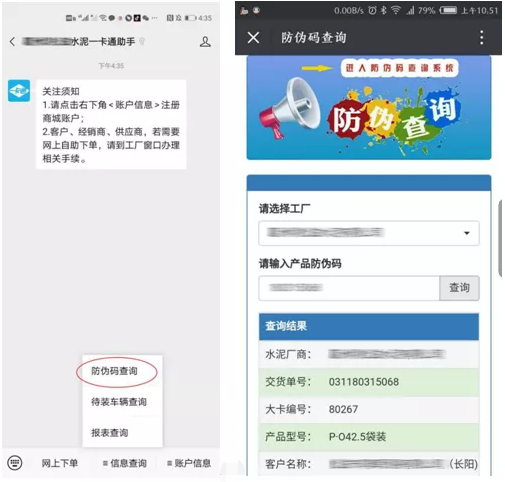This screenshot has height=482, width=505.
Task: Click the dropdown arrow for factory selection
Action: point(467,233)
